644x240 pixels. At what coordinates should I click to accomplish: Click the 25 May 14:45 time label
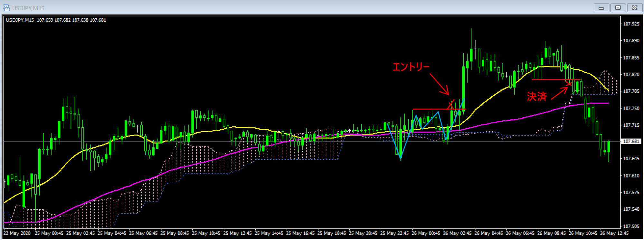click(x=269, y=233)
